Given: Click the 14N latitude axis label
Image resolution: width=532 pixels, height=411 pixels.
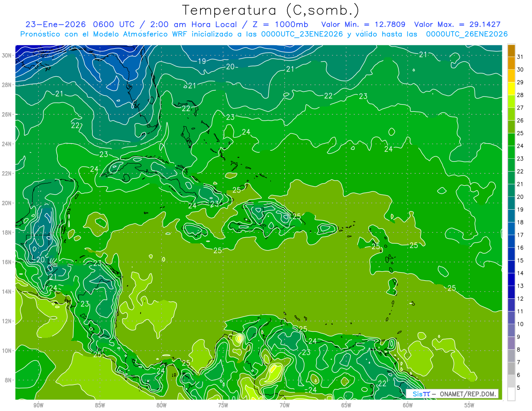Looking at the screenshot, I should (x=8, y=292).
